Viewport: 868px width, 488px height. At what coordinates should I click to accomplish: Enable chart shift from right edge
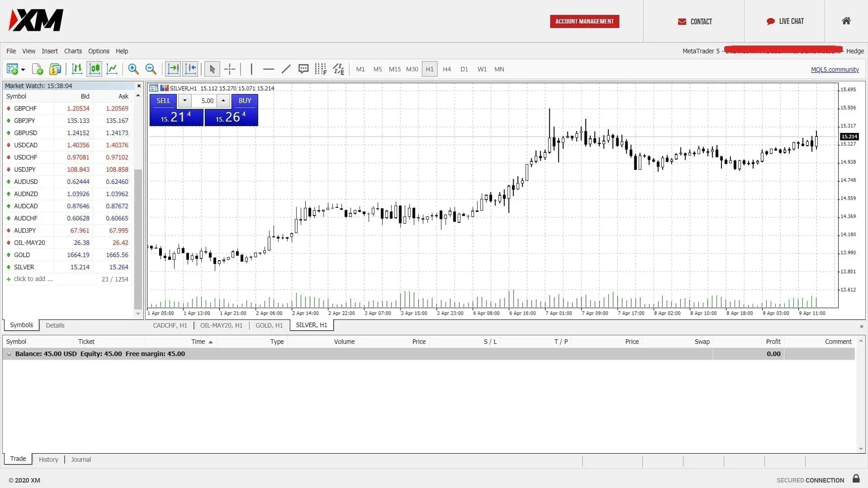190,69
